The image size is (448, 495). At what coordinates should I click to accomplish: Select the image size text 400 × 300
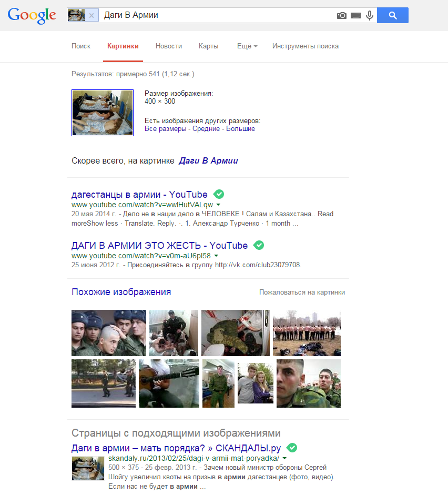coord(160,102)
